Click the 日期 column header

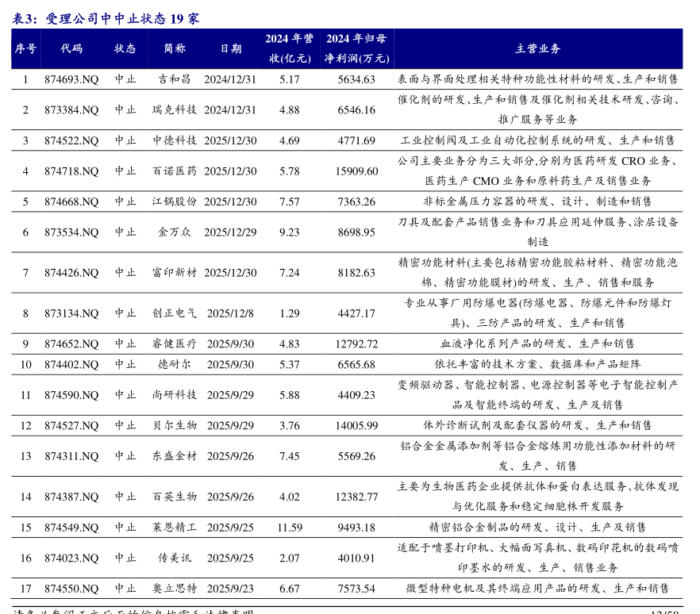click(230, 48)
